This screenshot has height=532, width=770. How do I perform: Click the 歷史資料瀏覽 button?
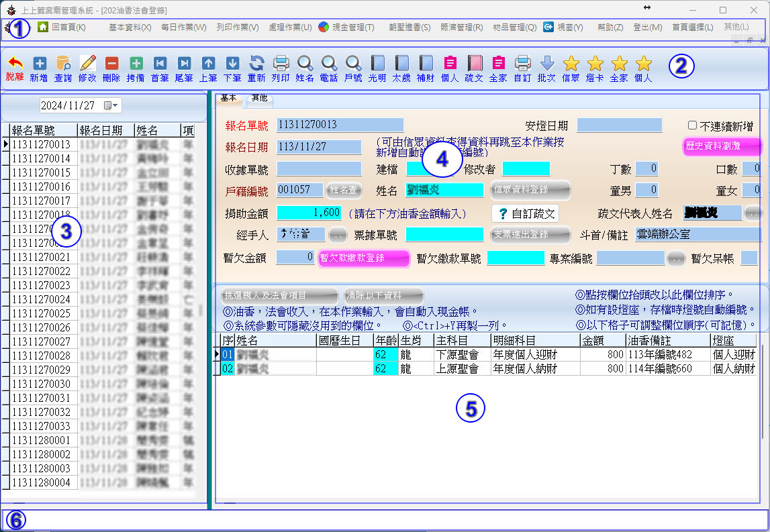coord(722,146)
